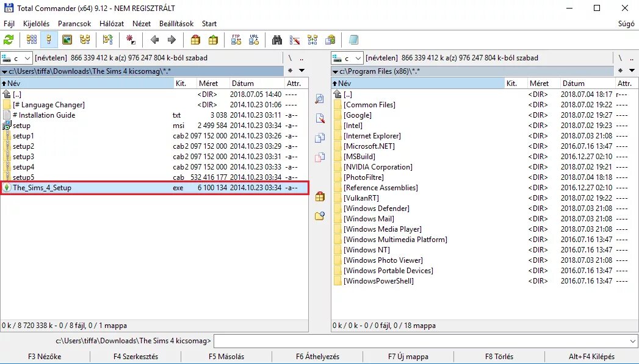The height and width of the screenshot is (364, 639).
Task: Open the Nézet menu
Action: click(x=142, y=24)
